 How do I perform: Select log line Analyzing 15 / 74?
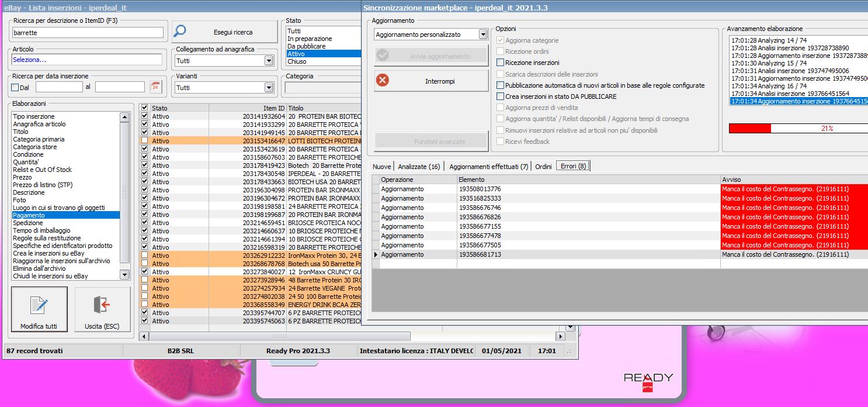798,63
